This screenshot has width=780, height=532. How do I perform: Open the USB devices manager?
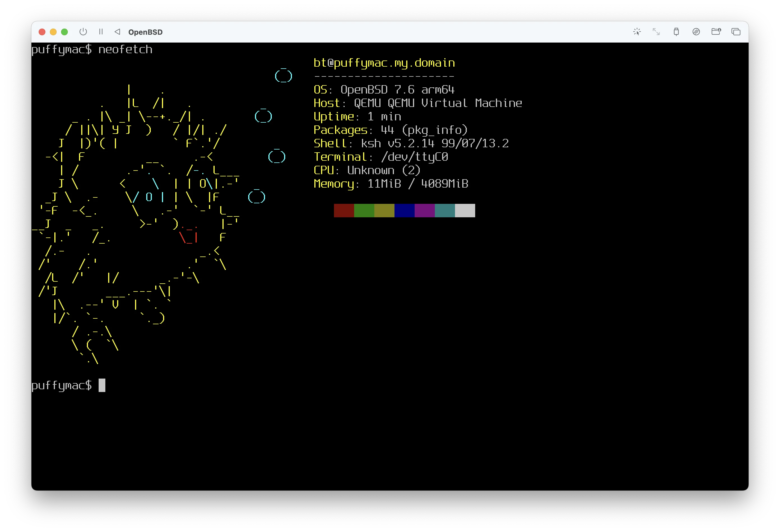point(676,32)
